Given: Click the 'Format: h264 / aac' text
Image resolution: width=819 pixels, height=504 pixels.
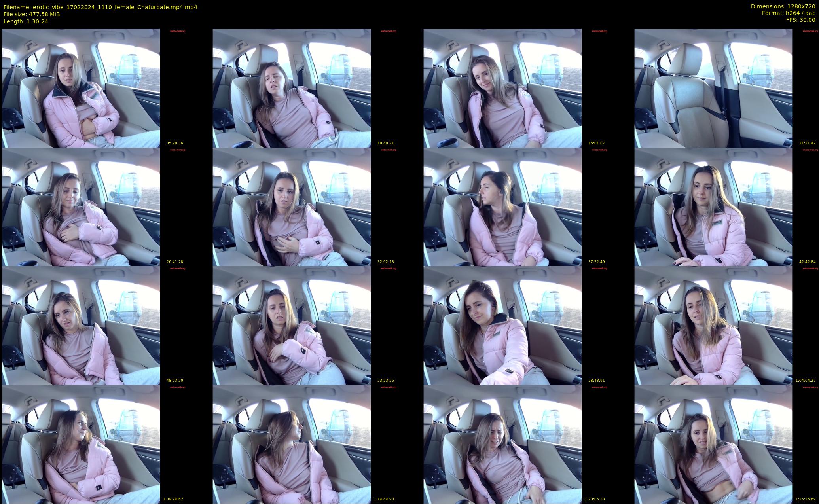Looking at the screenshot, I should [x=789, y=13].
